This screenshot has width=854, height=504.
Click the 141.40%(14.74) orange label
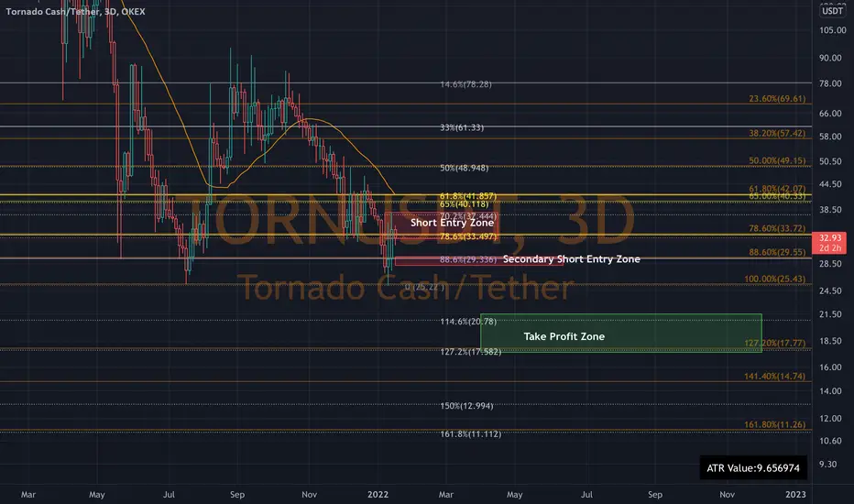(774, 376)
